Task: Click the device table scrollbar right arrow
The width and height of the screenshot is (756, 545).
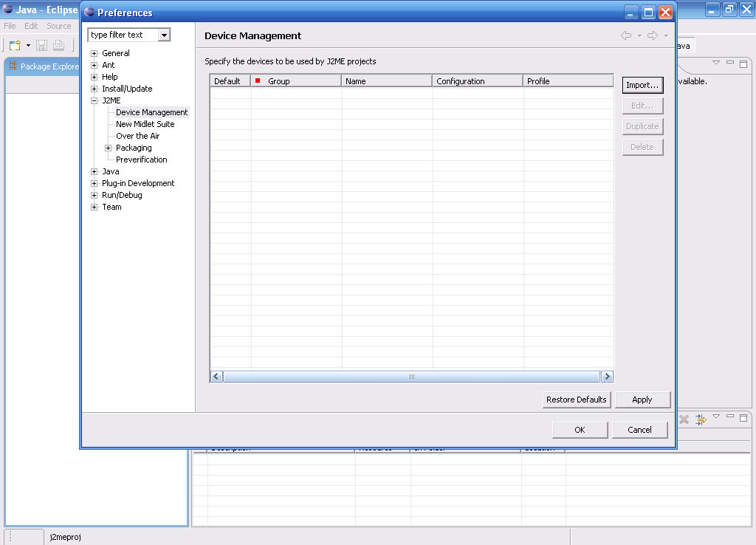Action: pos(607,376)
